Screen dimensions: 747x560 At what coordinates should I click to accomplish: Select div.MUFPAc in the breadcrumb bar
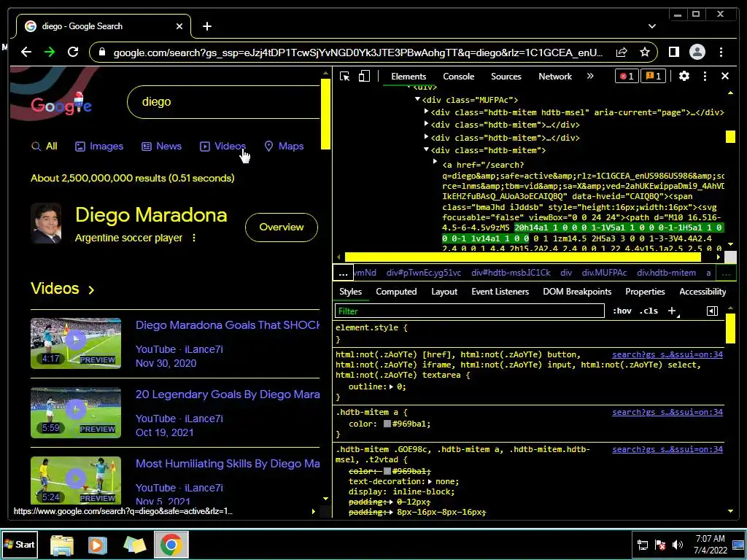click(x=604, y=273)
